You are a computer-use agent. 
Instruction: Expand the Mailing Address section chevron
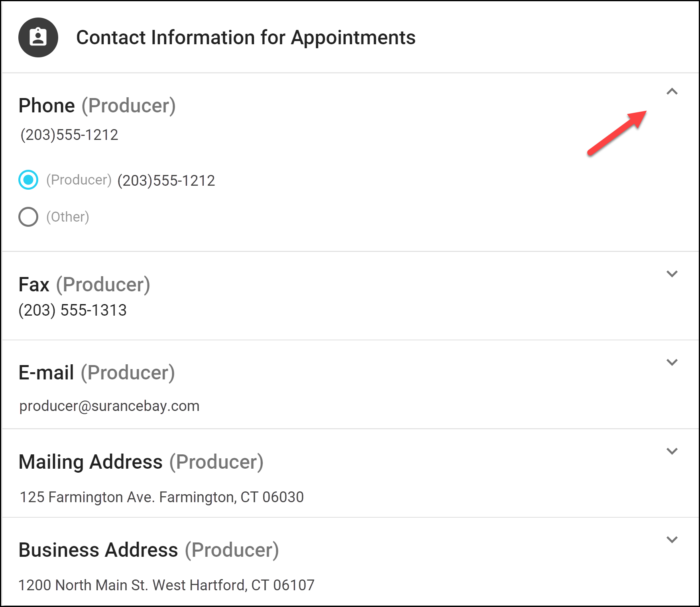[672, 451]
